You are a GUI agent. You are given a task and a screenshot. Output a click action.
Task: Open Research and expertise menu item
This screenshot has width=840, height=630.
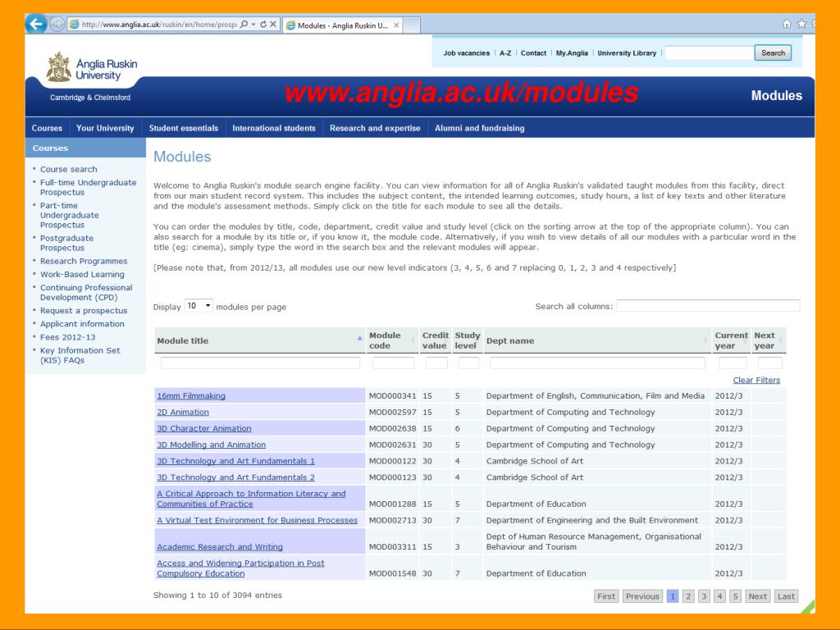click(375, 128)
